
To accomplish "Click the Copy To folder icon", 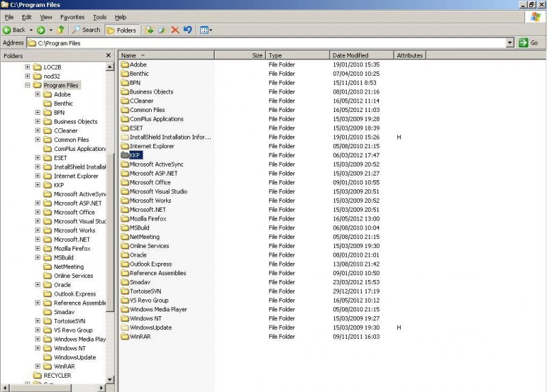I will tap(162, 30).
